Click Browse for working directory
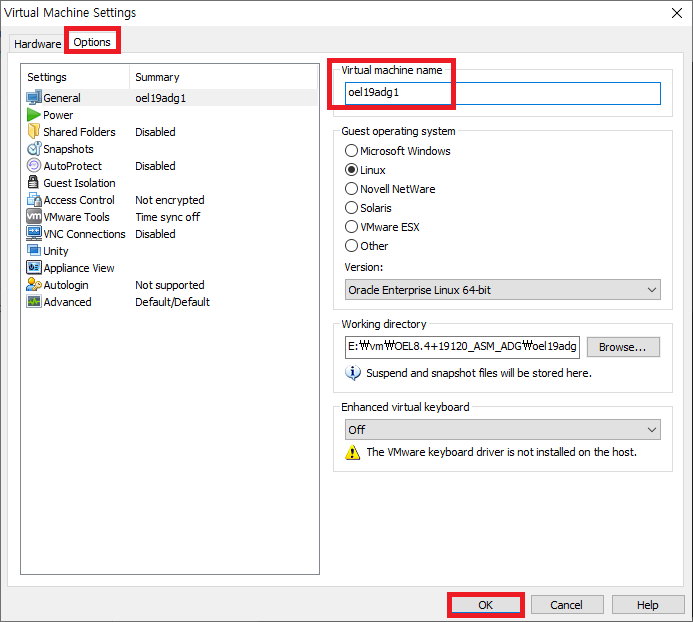 click(623, 347)
